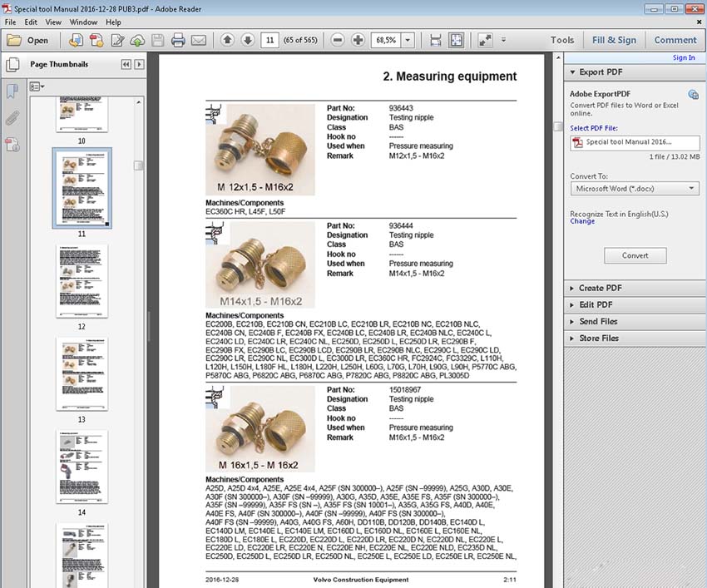Screen dimensions: 707x588
Task: Open the thumbnails options menu dropdown
Action: (x=37, y=86)
